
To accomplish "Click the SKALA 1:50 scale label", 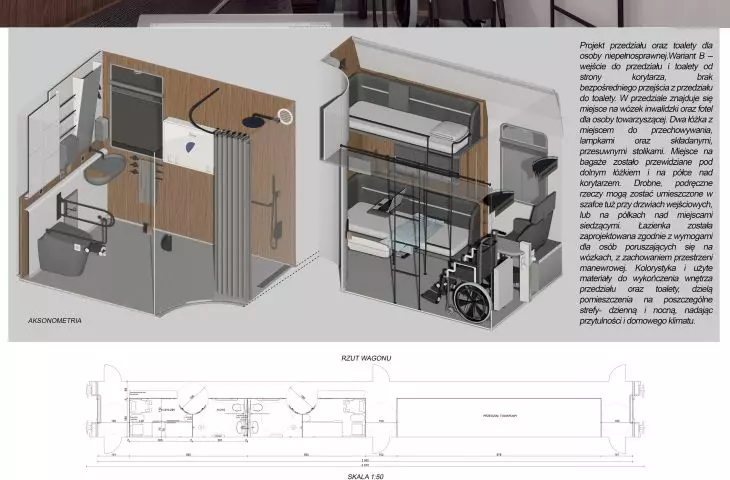I will (x=365, y=476).
